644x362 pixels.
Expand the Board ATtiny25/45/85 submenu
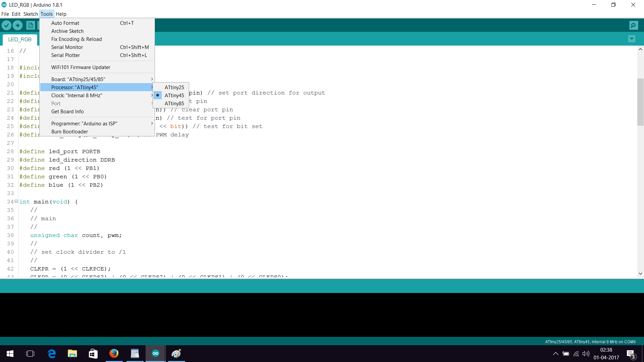click(97, 79)
